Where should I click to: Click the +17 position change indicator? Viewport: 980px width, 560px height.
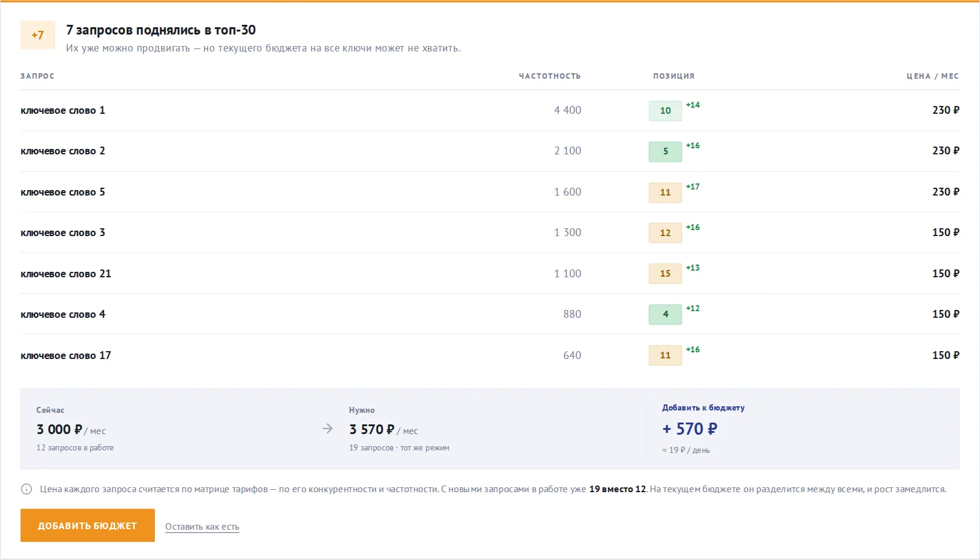click(x=693, y=186)
